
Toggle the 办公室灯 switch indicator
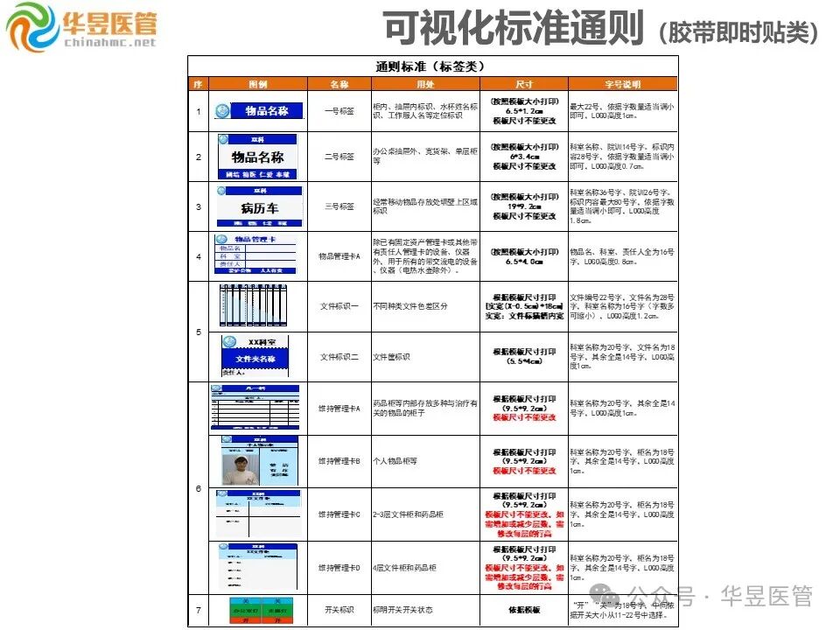246,610
